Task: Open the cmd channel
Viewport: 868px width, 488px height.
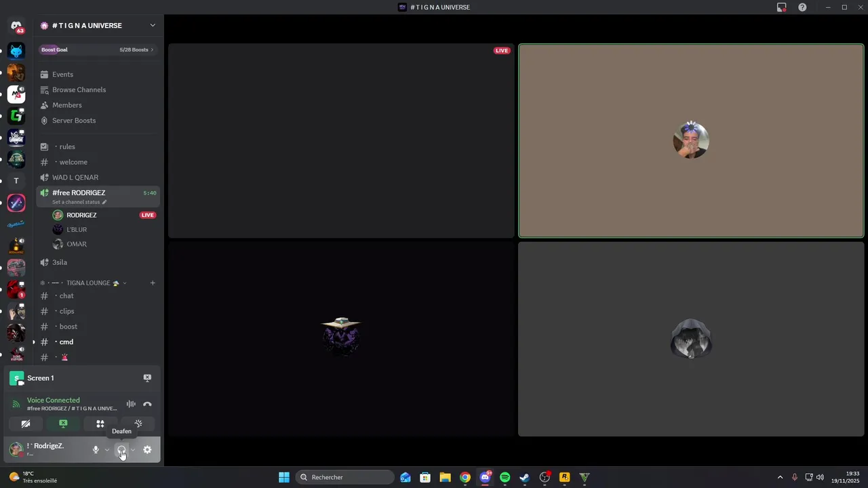Action: click(x=98, y=342)
